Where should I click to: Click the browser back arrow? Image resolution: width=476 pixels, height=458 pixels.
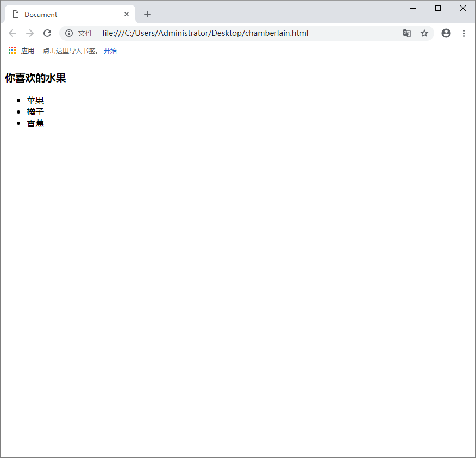click(x=12, y=33)
